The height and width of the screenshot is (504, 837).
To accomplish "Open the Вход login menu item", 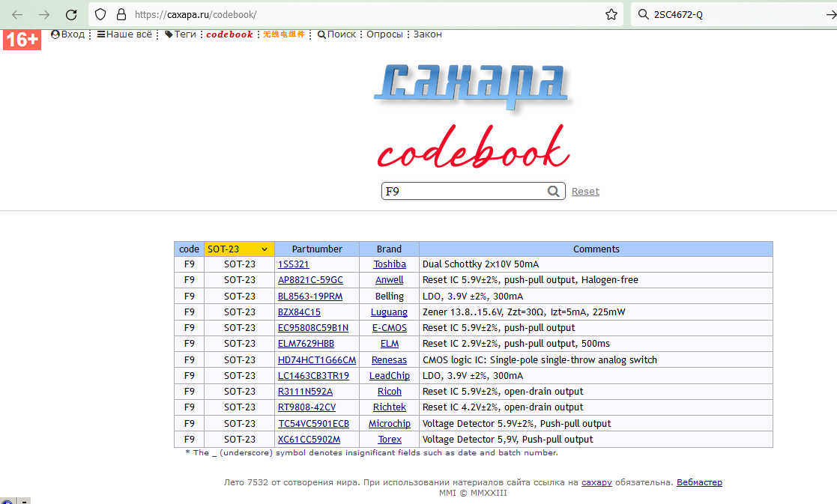I will (67, 34).
